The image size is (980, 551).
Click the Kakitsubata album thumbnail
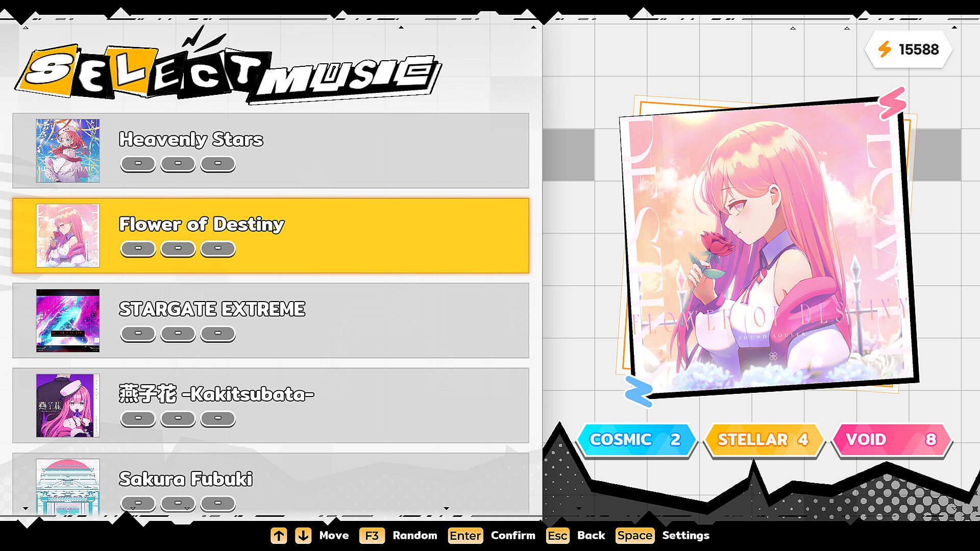click(x=68, y=406)
